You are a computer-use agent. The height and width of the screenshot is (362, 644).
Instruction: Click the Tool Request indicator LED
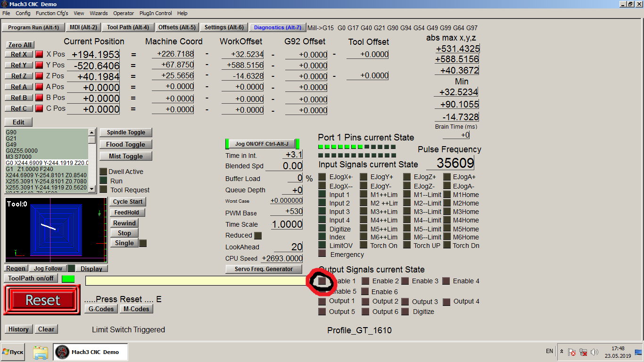(x=103, y=189)
